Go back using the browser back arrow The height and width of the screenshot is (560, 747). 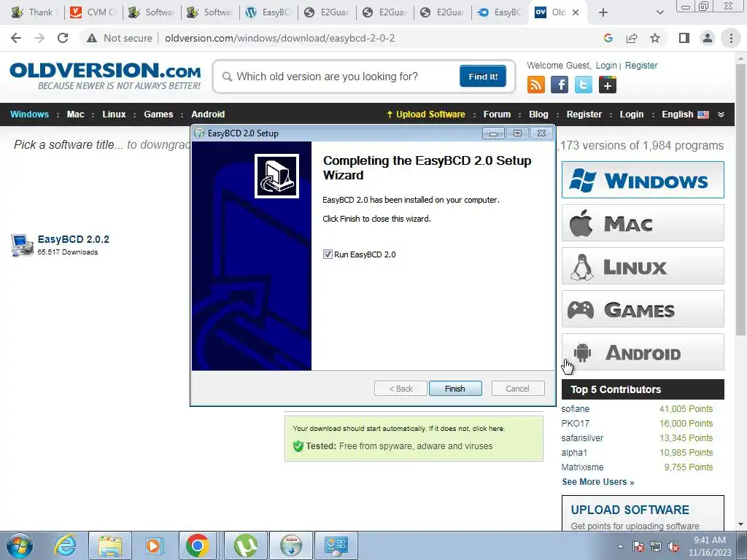click(16, 38)
